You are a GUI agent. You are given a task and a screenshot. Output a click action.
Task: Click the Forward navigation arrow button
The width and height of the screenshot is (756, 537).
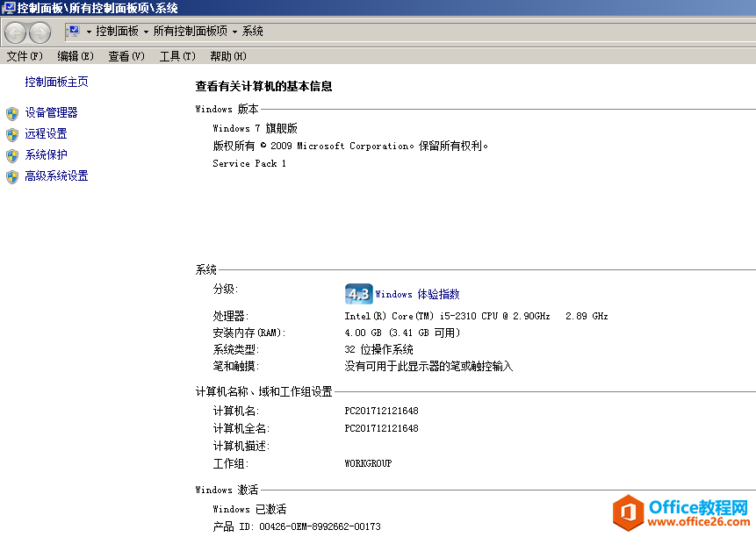[40, 32]
